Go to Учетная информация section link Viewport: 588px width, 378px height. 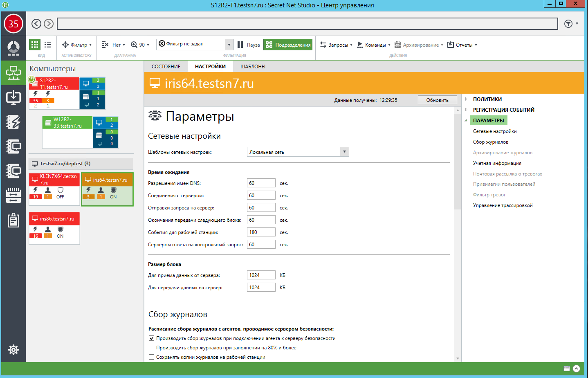pyautogui.click(x=497, y=163)
